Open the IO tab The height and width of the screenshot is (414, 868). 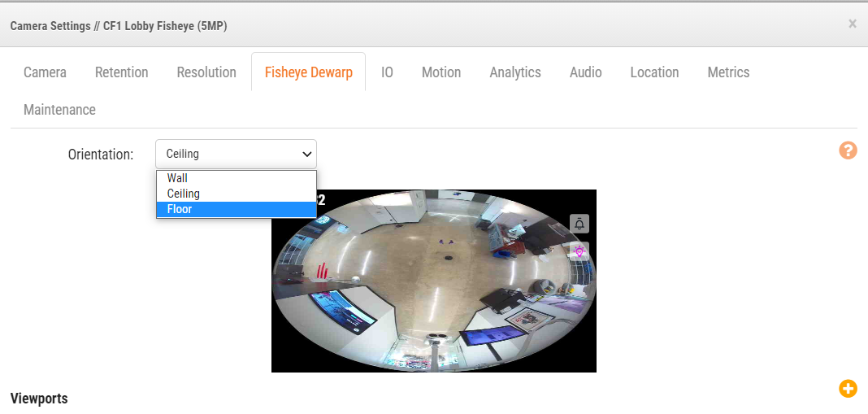click(387, 72)
